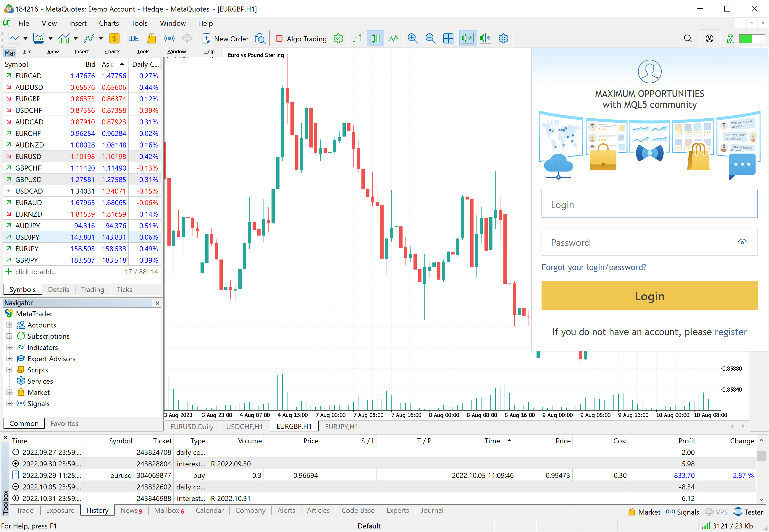Viewport: 769px width, 532px height.
Task: Expand the Subscriptions node in Navigator
Action: [x=9, y=336]
